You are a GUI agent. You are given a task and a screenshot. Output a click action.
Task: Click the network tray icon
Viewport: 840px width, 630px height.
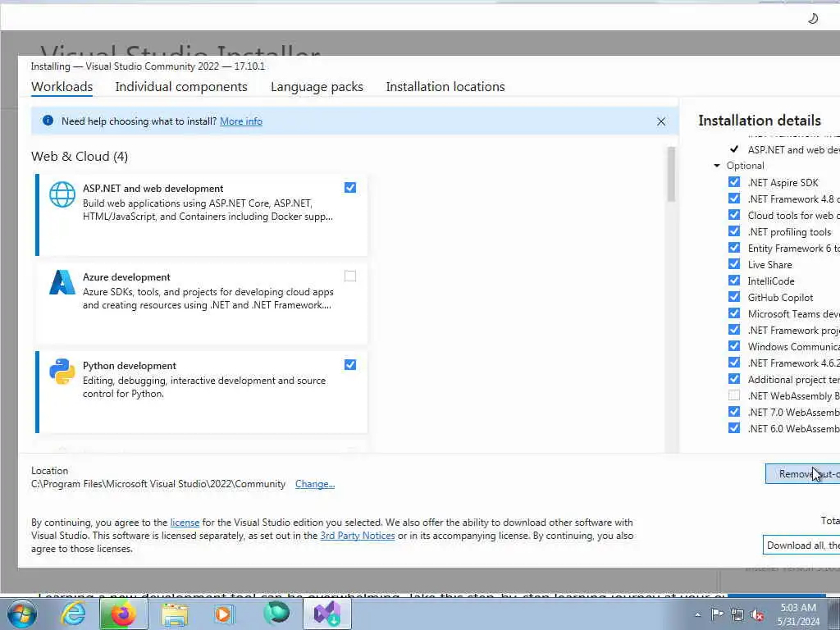(737, 614)
